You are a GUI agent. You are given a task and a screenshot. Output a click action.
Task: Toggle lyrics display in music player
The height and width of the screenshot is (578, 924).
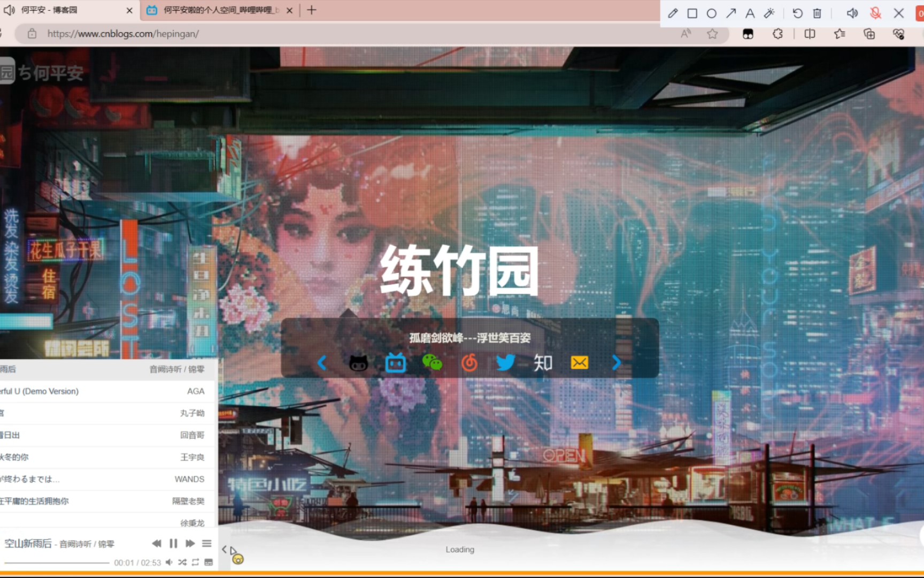(x=209, y=562)
